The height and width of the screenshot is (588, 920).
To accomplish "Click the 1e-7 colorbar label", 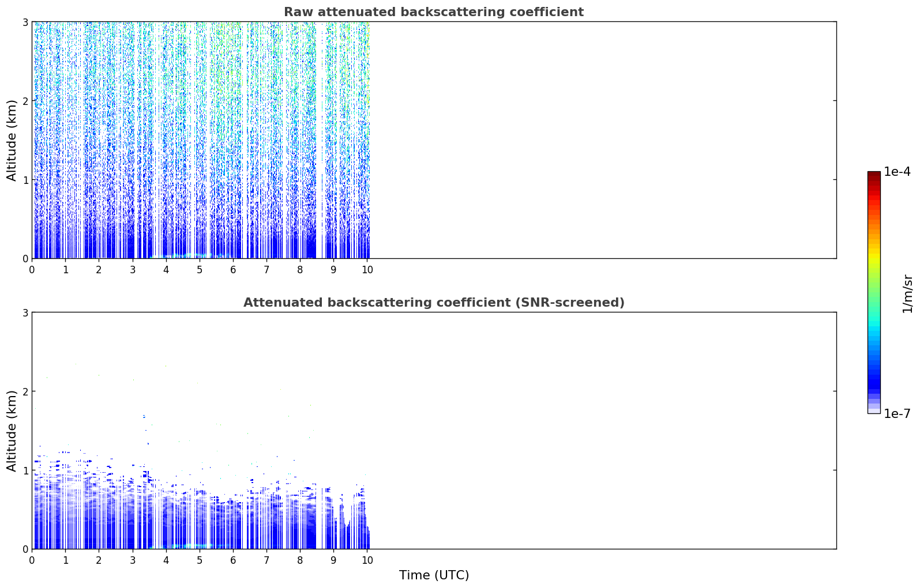I will (x=897, y=413).
